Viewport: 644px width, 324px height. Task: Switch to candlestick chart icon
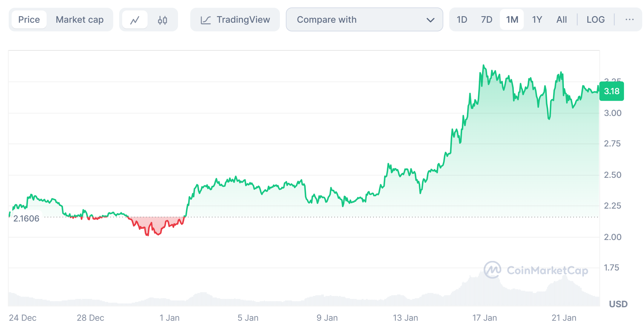(x=162, y=20)
